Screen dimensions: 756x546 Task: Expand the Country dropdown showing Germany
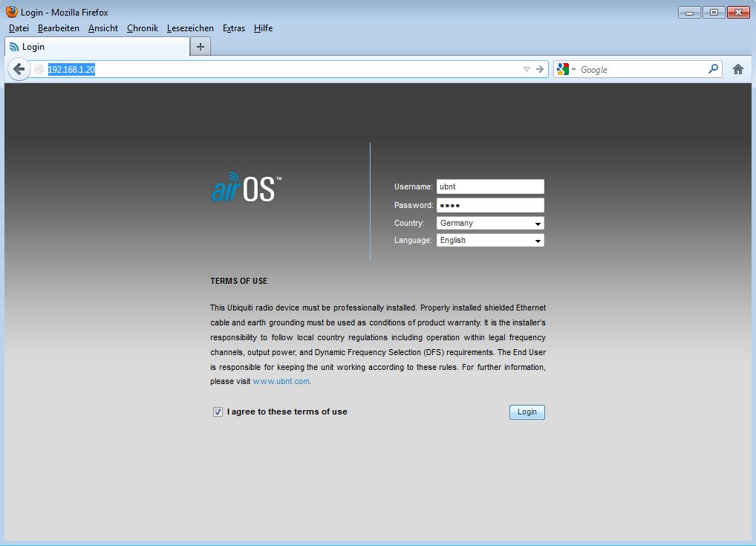[490, 223]
